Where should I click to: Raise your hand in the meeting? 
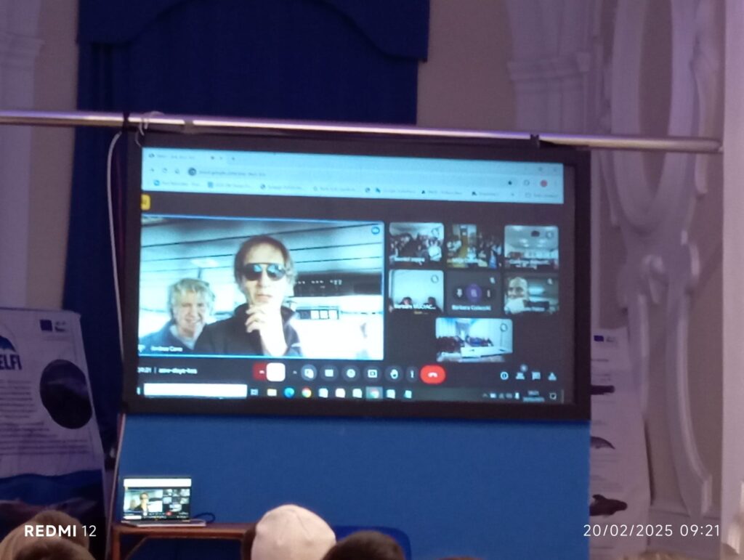point(394,374)
